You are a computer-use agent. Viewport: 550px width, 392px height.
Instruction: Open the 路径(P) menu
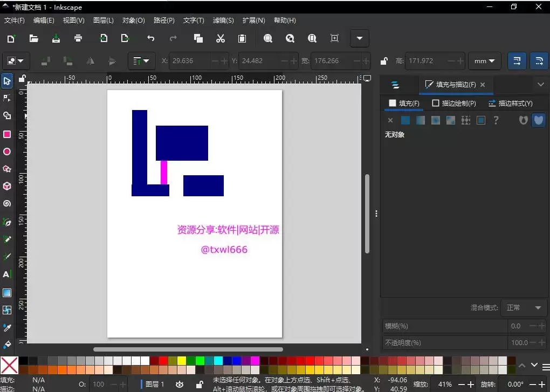coord(164,20)
